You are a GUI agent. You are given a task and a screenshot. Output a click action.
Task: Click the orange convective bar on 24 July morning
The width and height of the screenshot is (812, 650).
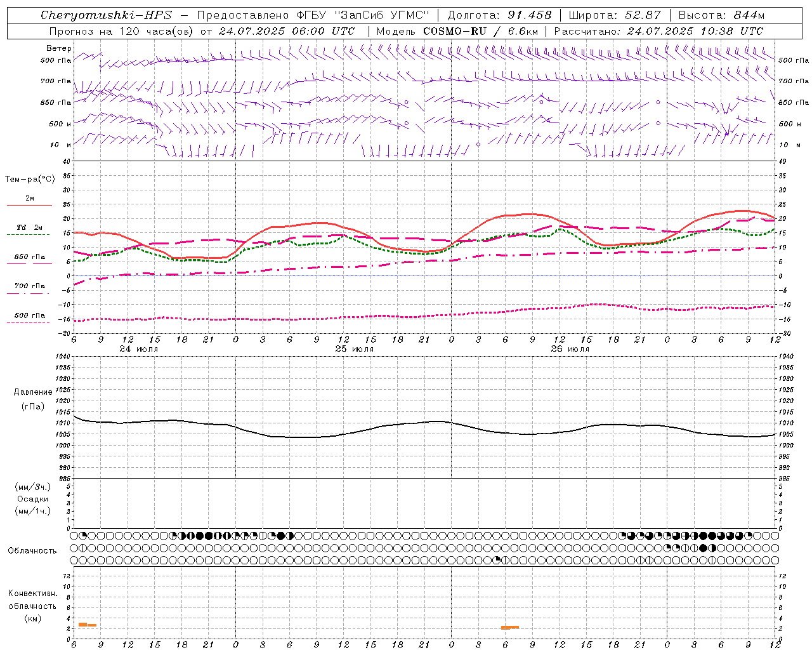[87, 625]
